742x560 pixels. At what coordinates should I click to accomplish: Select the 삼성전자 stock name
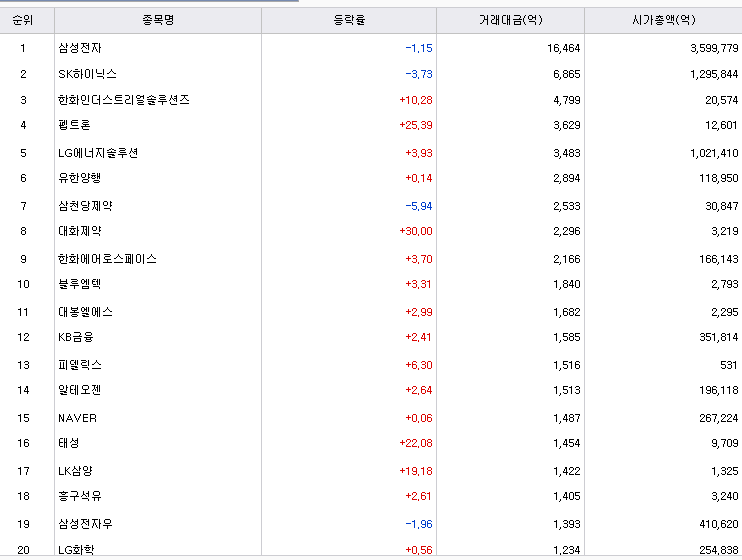pyautogui.click(x=80, y=48)
